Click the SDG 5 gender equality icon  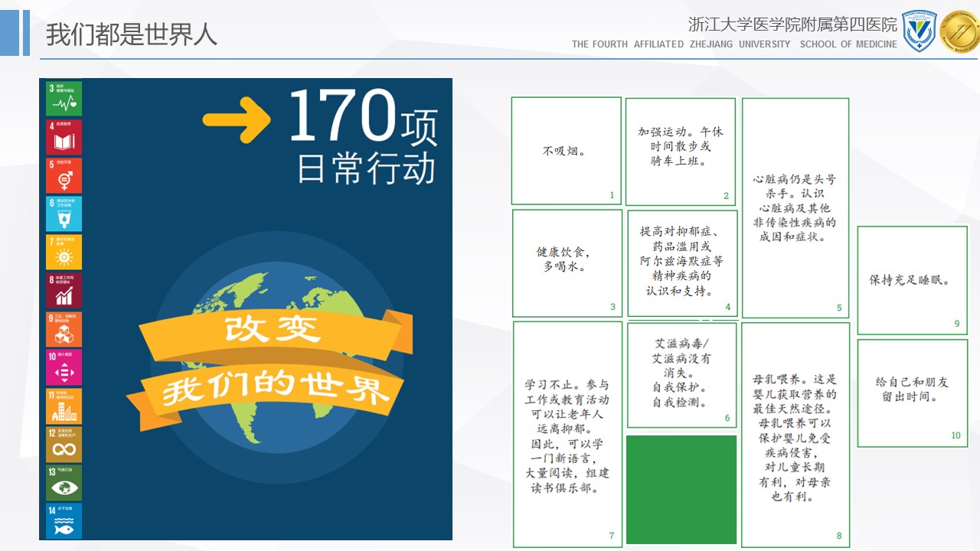click(64, 175)
